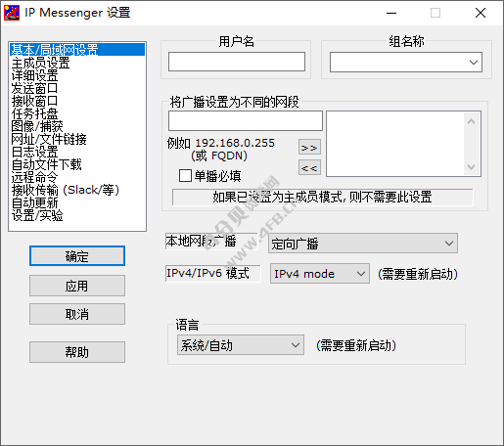Click the >> add broadcast address button
Screen dimensions: 504x446
click(x=309, y=148)
